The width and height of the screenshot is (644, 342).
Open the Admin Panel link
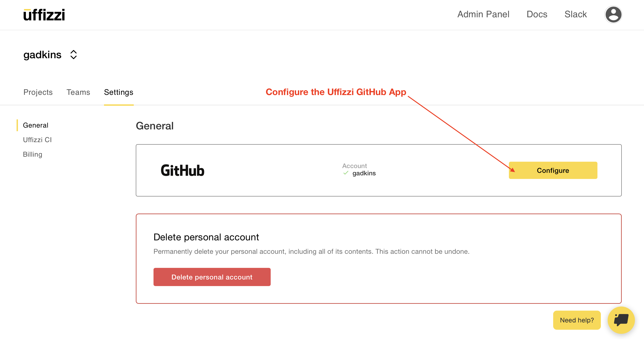(483, 14)
